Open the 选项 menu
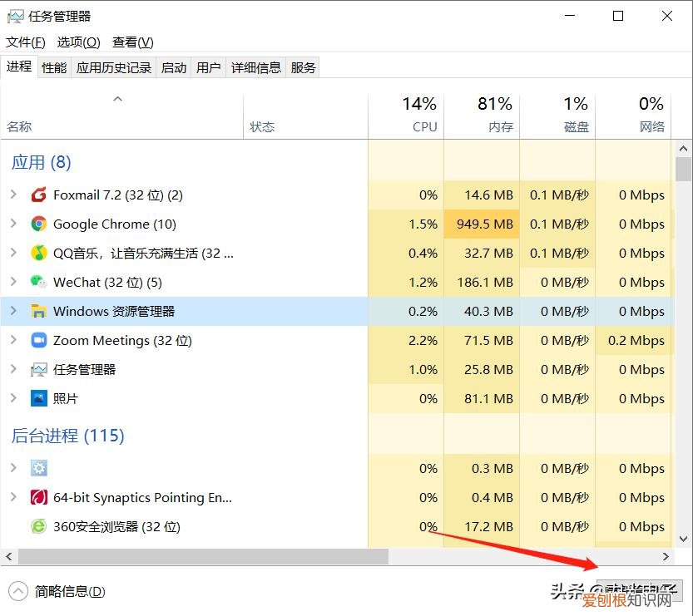693x616 pixels. 78,42
